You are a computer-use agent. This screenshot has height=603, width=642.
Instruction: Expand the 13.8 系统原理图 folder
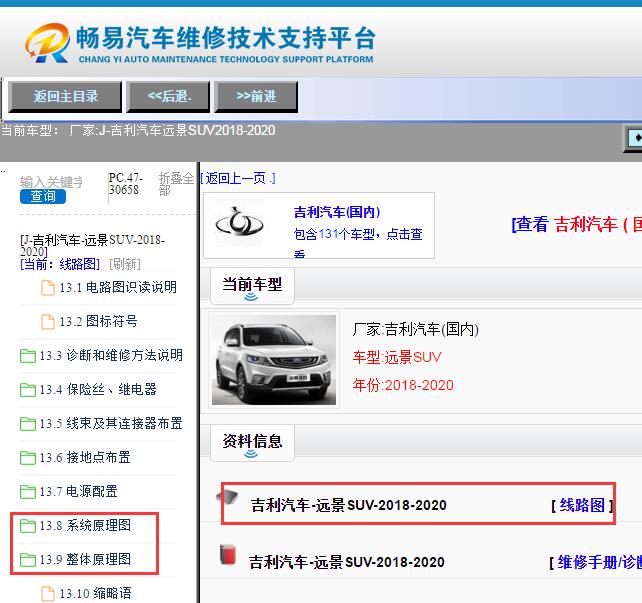(85, 525)
